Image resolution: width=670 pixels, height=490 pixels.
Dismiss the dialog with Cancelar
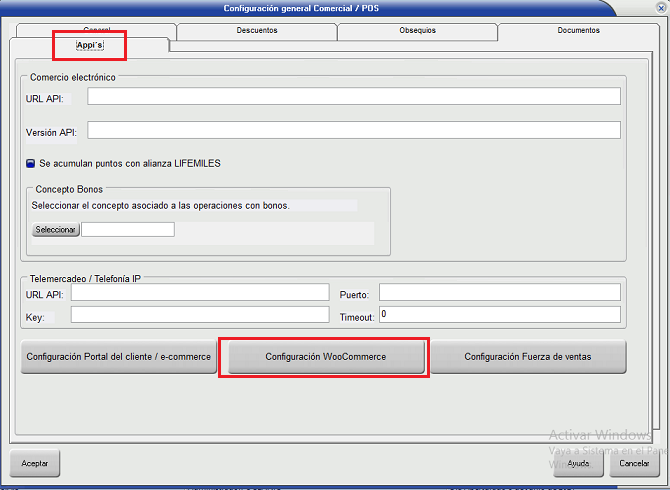click(634, 464)
